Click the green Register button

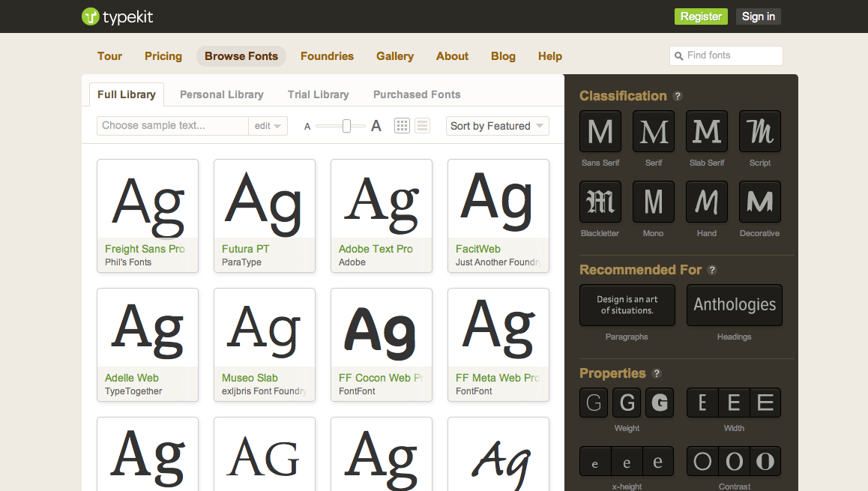701,16
